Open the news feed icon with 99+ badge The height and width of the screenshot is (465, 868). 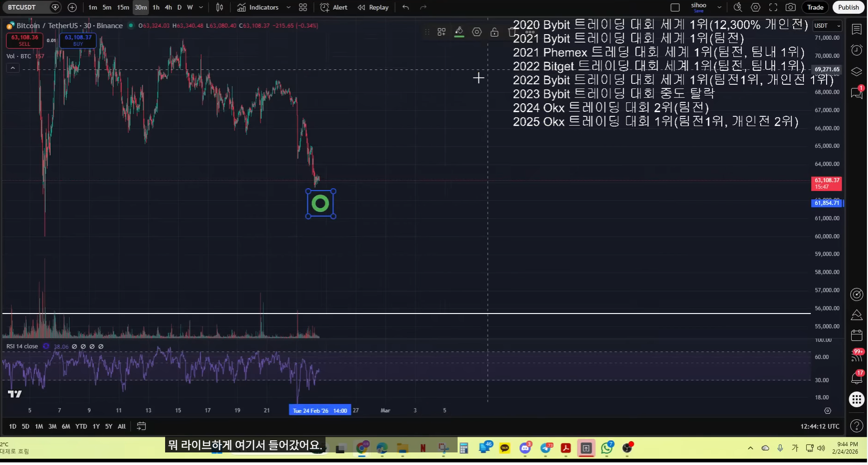[x=856, y=355]
